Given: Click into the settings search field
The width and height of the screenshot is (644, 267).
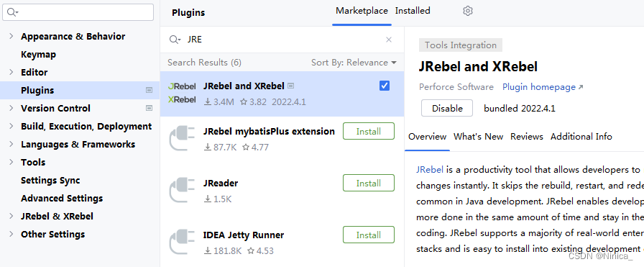Looking at the screenshot, I should pos(78,12).
